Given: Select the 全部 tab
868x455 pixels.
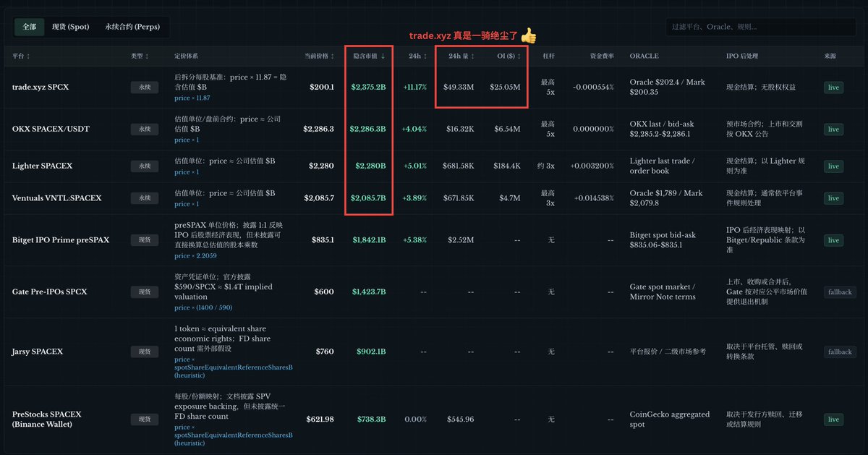Looking at the screenshot, I should coord(29,27).
